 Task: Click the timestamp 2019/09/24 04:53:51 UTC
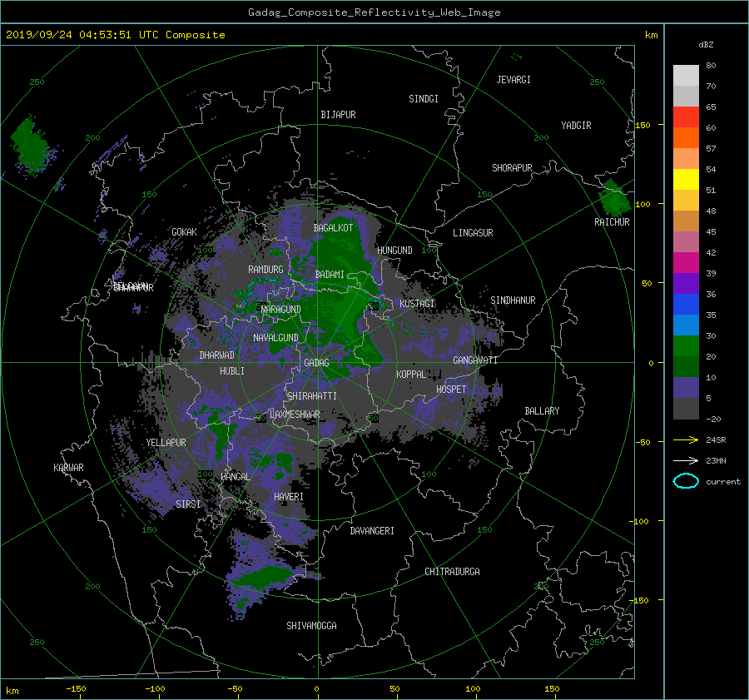(83, 35)
